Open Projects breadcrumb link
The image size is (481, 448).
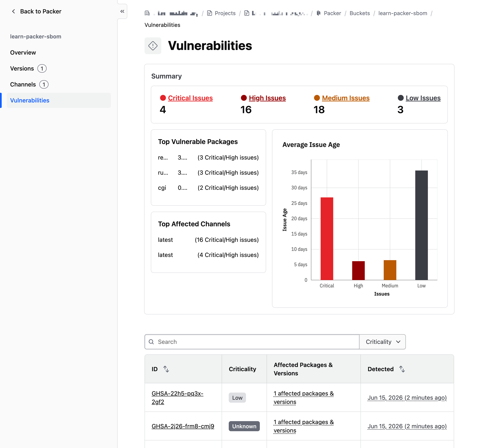point(225,13)
